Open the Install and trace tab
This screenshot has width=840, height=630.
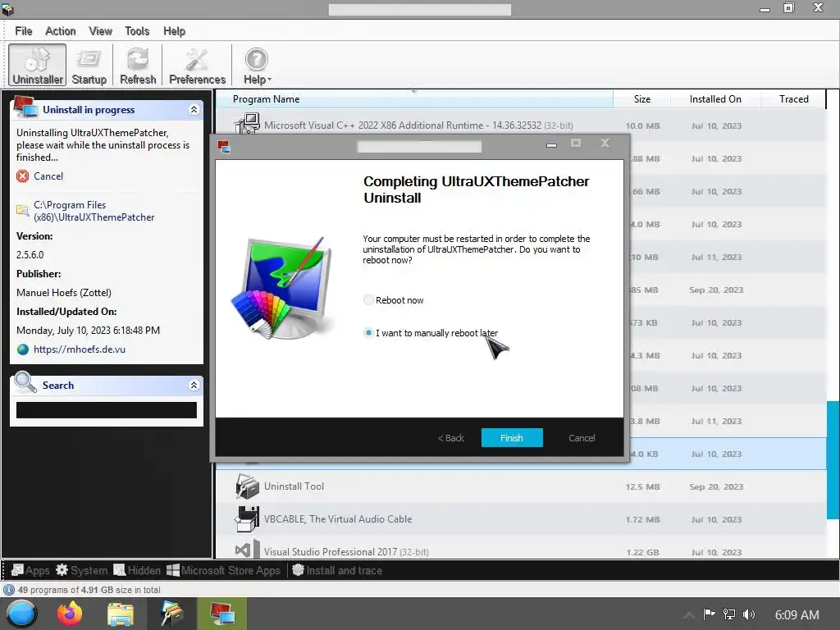[x=337, y=571]
